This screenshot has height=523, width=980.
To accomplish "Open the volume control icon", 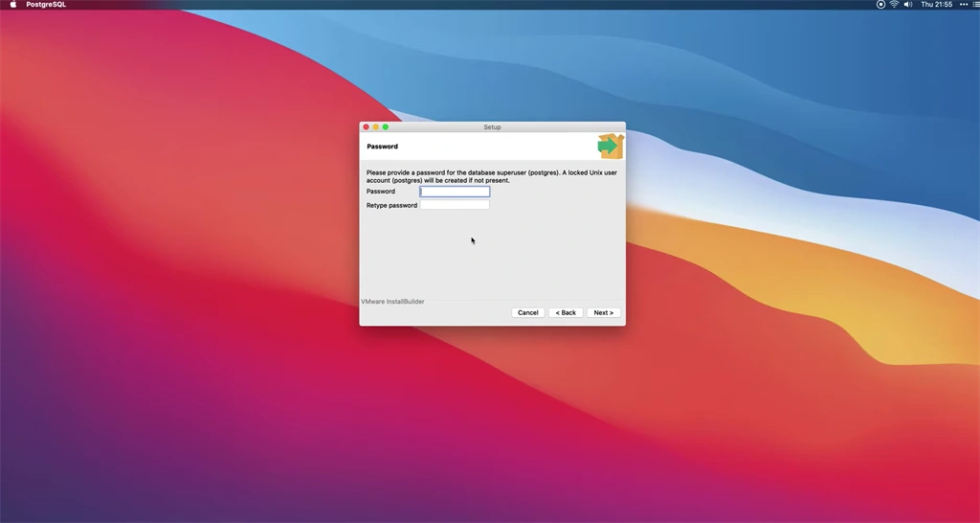I will (x=908, y=5).
